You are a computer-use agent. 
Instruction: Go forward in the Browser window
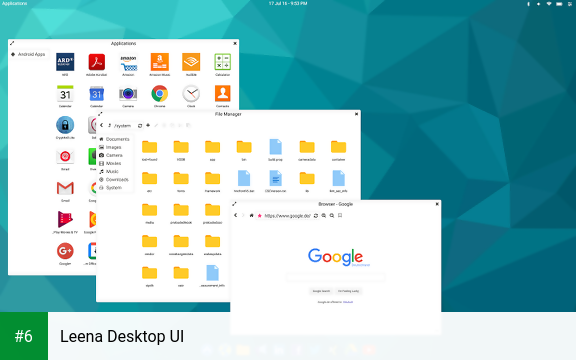243,215
